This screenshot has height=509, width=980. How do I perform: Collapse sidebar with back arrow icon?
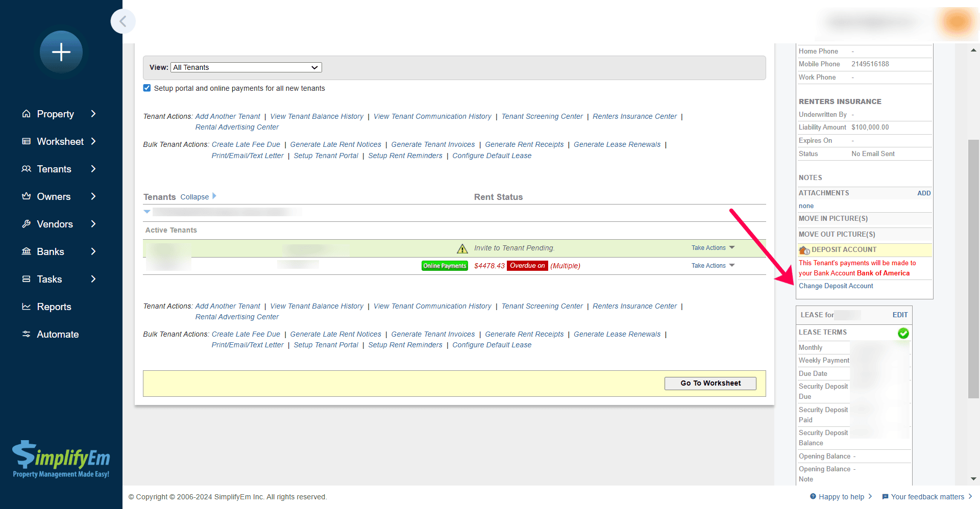tap(123, 21)
